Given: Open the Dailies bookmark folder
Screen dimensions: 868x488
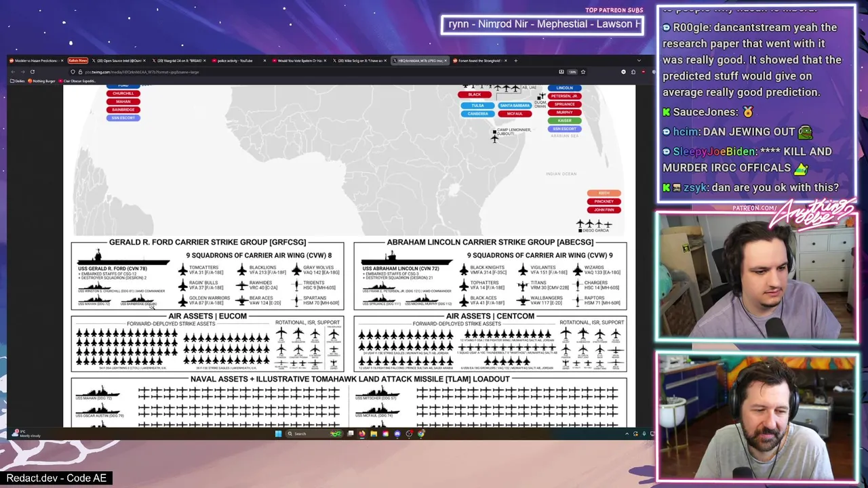Looking at the screenshot, I should click(x=19, y=81).
